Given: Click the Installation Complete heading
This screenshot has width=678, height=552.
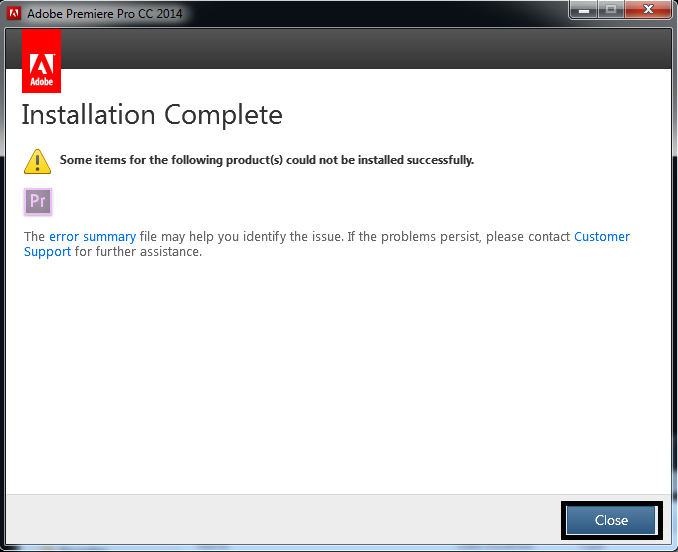Looking at the screenshot, I should [x=152, y=115].
